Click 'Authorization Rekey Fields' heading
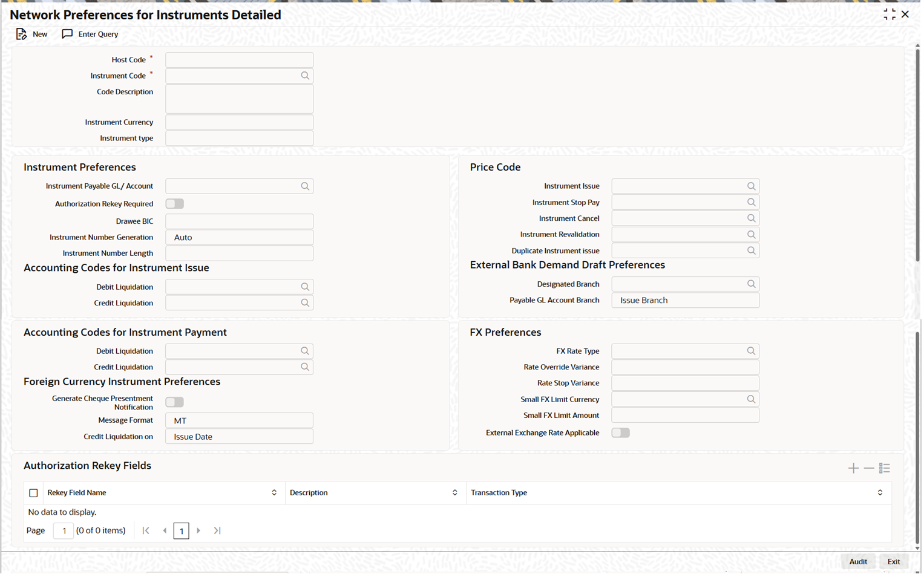Screen dimensions: 924x577 87,466
